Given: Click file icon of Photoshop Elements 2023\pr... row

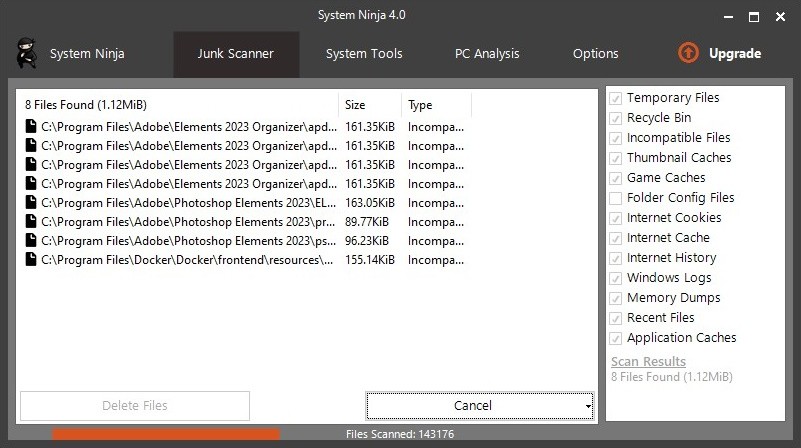Looking at the screenshot, I should tap(31, 221).
